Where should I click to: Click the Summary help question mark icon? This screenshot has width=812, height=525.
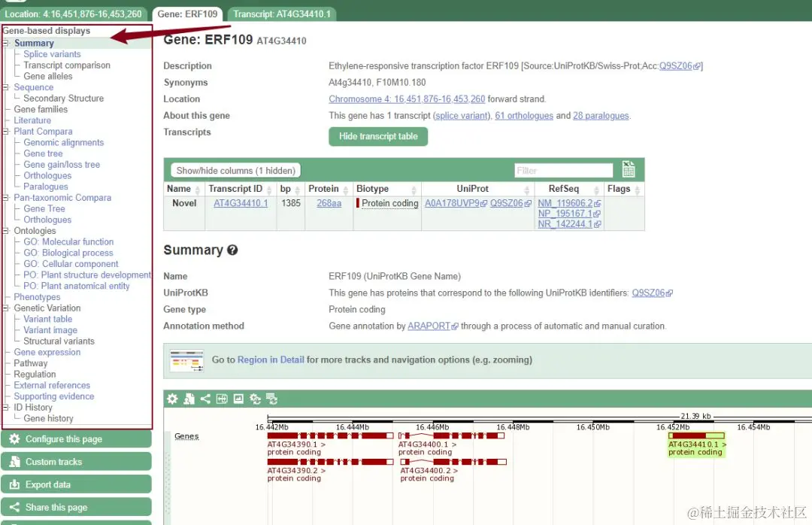point(232,250)
